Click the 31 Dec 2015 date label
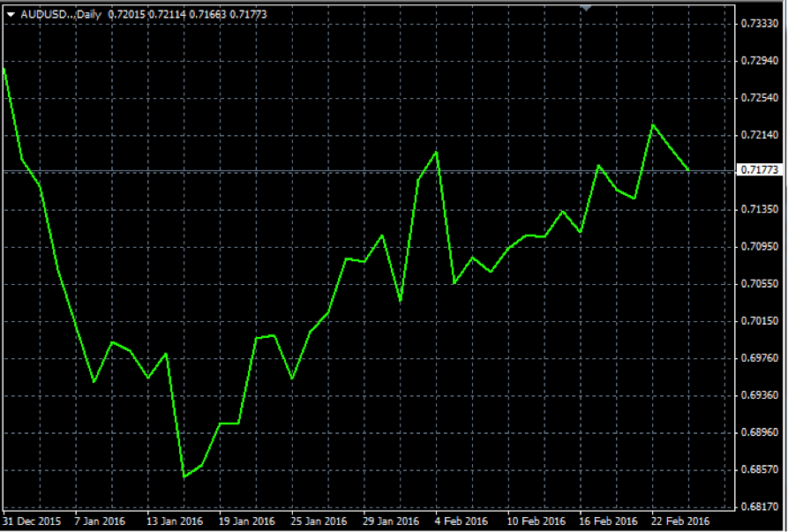This screenshot has height=532, width=788. pyautogui.click(x=31, y=521)
